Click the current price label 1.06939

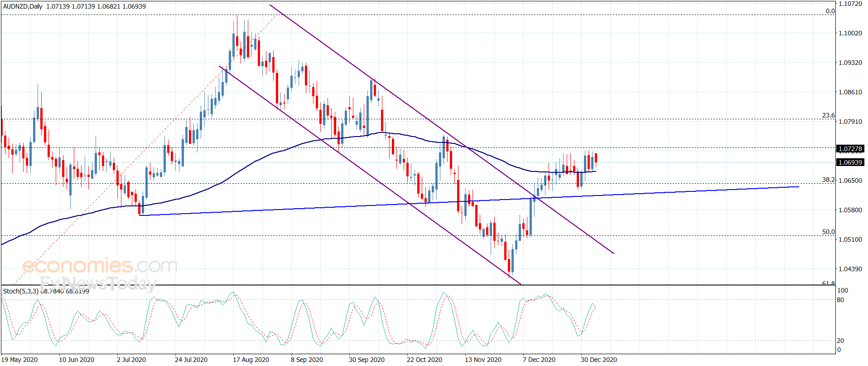[850, 162]
